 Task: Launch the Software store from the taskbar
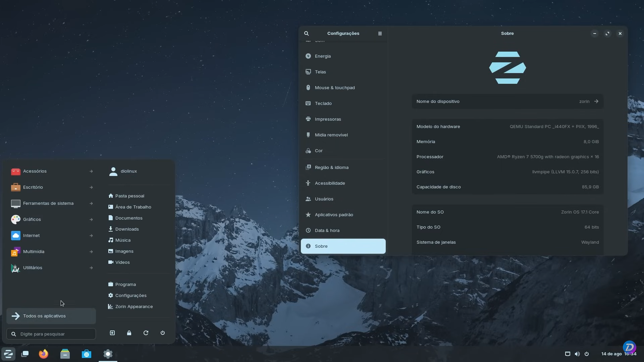pyautogui.click(x=86, y=354)
